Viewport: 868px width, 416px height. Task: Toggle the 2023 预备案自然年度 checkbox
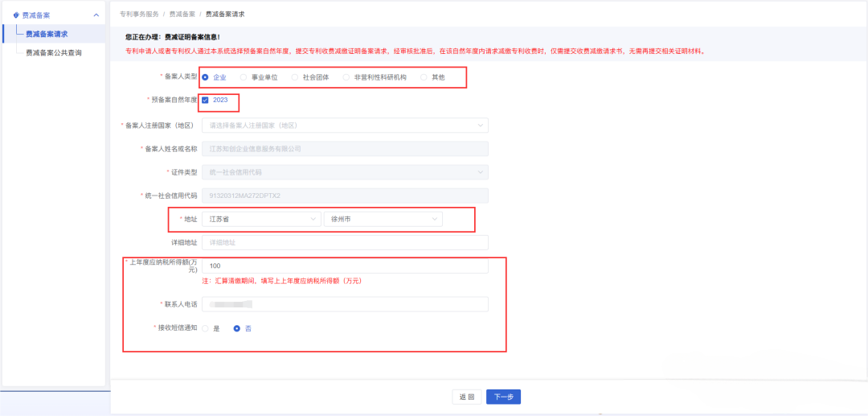(x=206, y=101)
